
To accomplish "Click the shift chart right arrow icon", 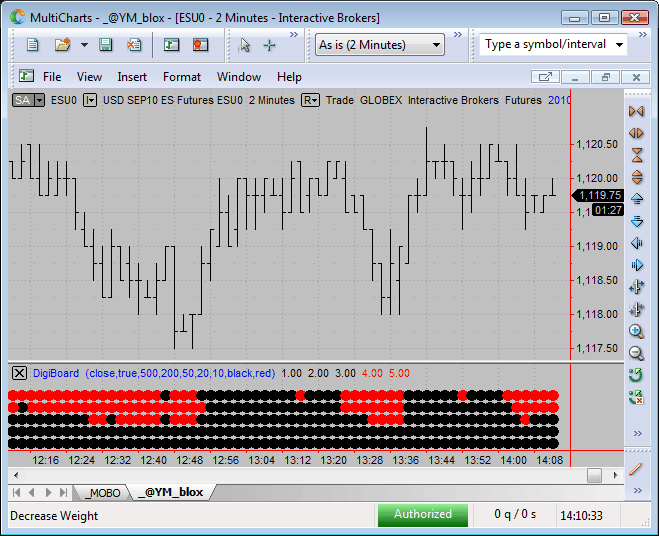I will 637,265.
